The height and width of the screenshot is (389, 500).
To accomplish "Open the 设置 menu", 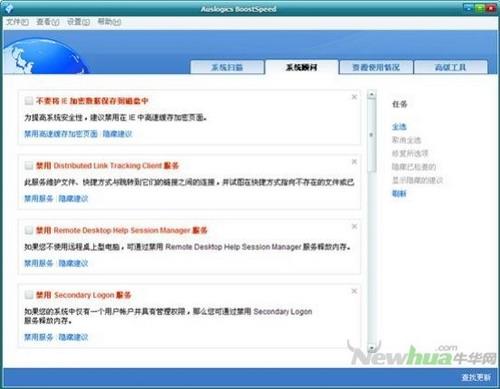I will pyautogui.click(x=78, y=22).
